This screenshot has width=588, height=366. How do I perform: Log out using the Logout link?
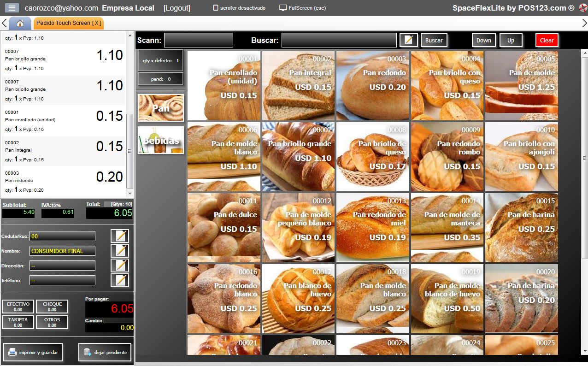[177, 8]
